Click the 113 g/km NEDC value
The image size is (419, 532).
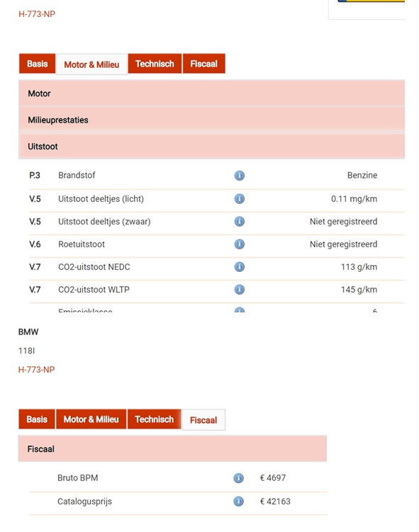coord(359,267)
